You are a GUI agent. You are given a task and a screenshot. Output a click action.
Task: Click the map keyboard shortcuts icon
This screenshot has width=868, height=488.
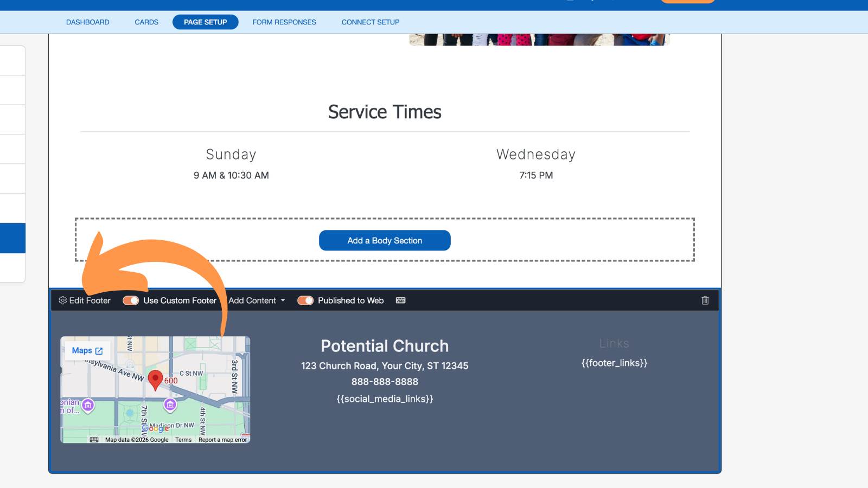94,440
